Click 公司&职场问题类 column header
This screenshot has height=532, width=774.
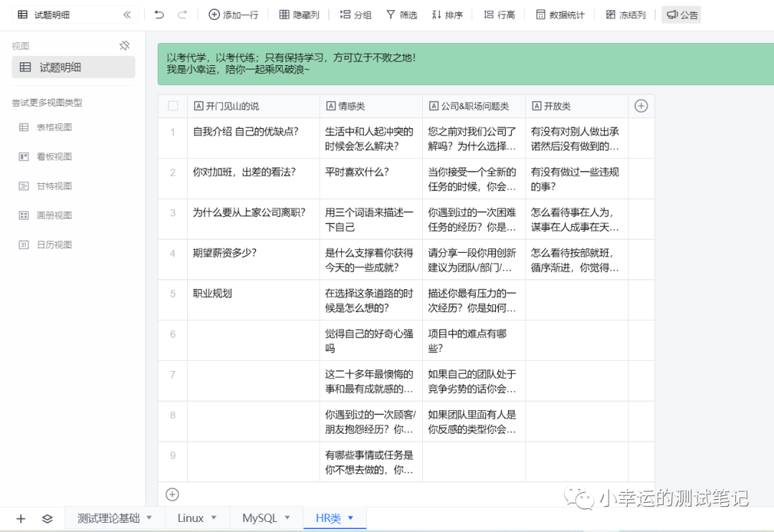click(x=474, y=106)
